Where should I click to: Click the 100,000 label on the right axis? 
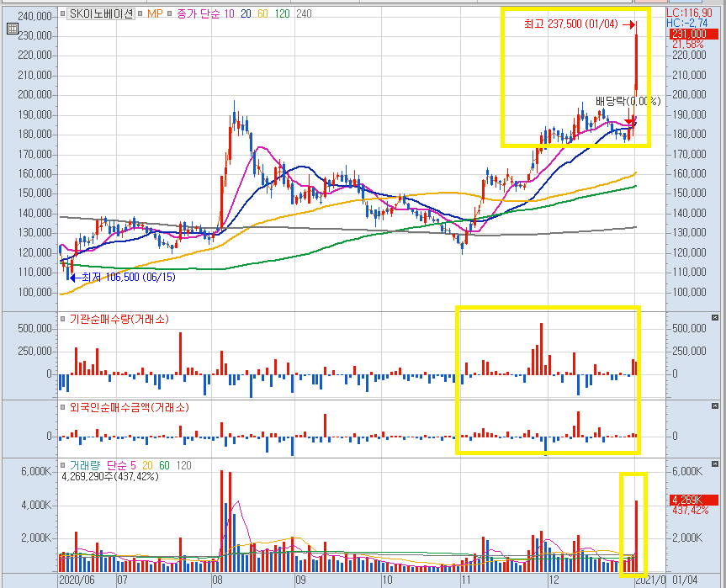pyautogui.click(x=689, y=292)
